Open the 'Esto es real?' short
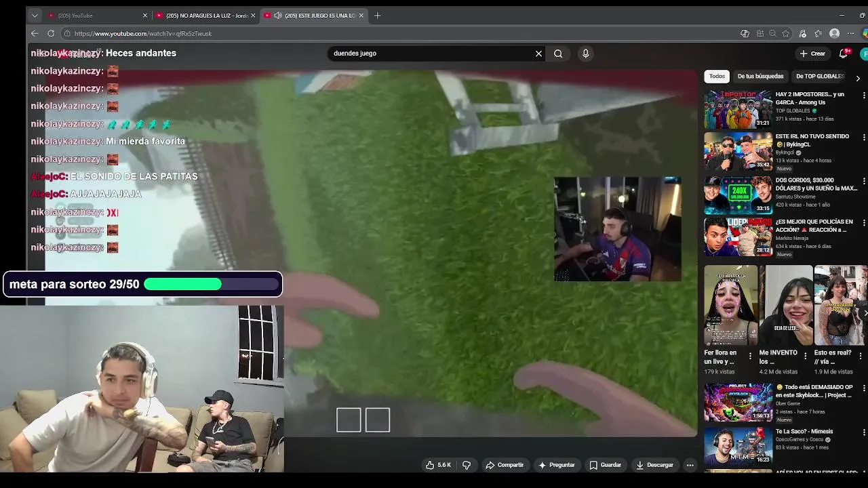 (x=841, y=305)
